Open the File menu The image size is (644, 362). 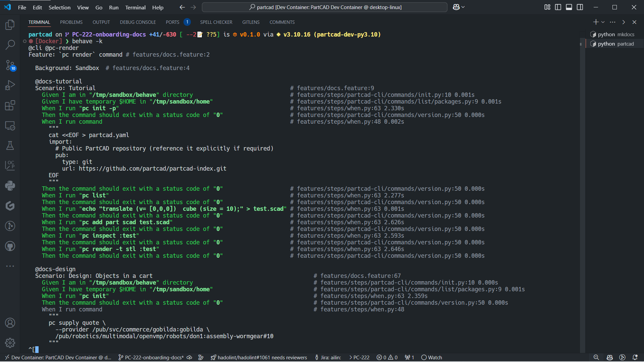click(x=22, y=7)
